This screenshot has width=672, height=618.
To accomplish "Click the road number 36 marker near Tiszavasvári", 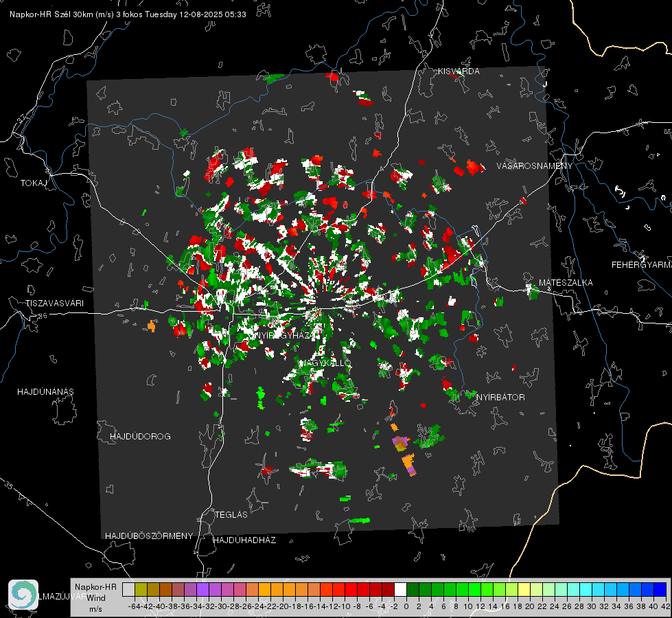I will tap(43, 316).
